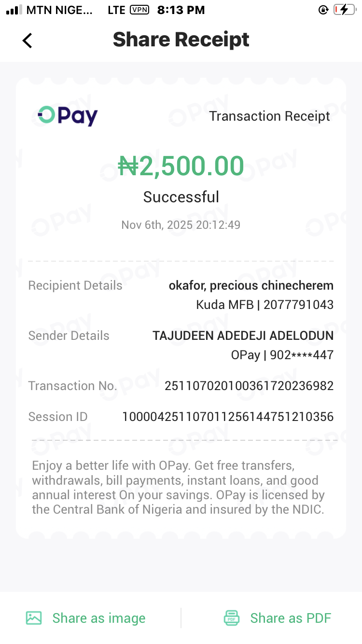Tap the battery charging icon

point(344,10)
